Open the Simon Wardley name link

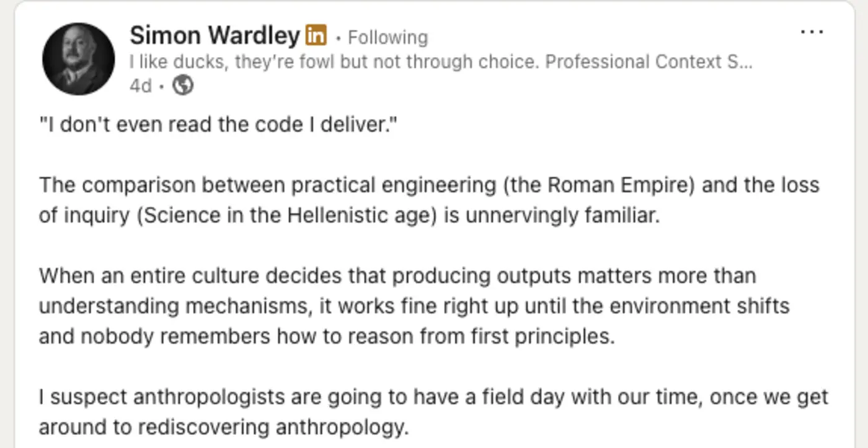tap(215, 36)
